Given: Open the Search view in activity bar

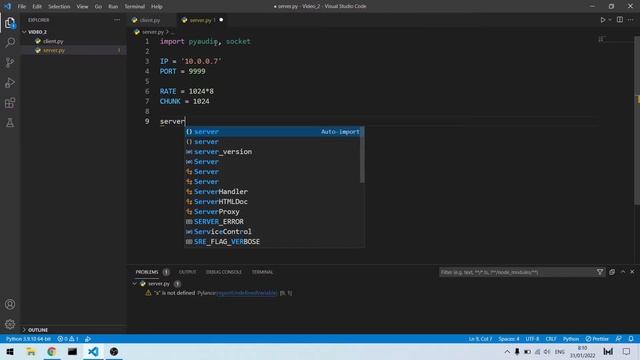Looking at the screenshot, I should pyautogui.click(x=10, y=42).
